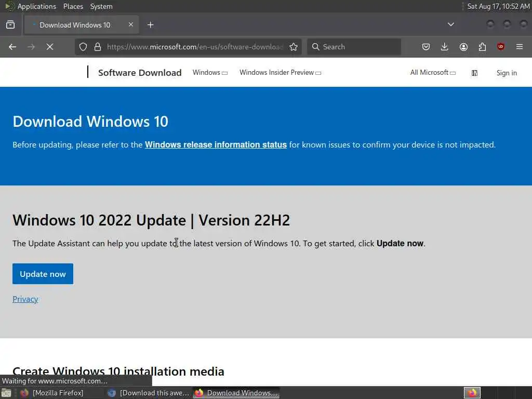Open a new tab with plus icon
Image resolution: width=532 pixels, height=399 pixels.
click(150, 25)
